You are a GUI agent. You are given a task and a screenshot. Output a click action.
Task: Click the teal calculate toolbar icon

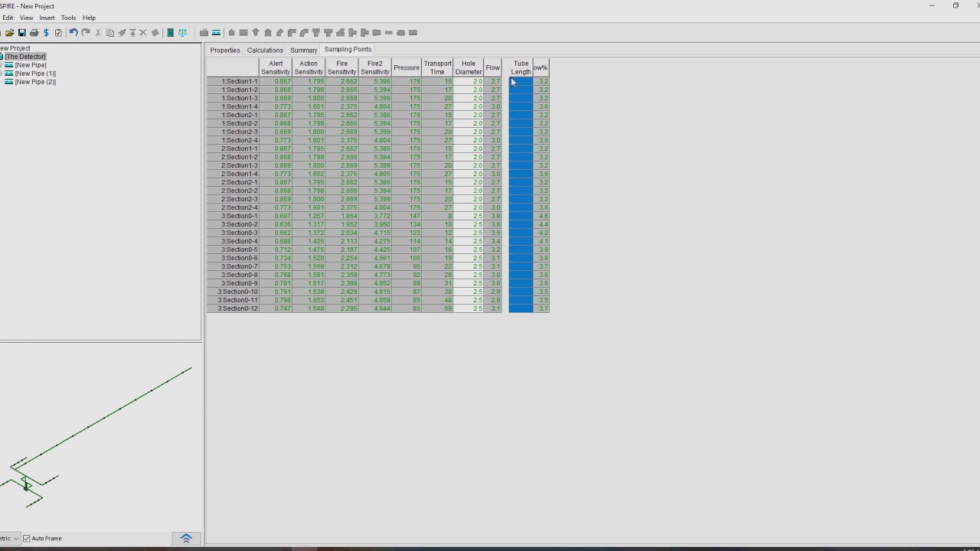[x=171, y=33]
